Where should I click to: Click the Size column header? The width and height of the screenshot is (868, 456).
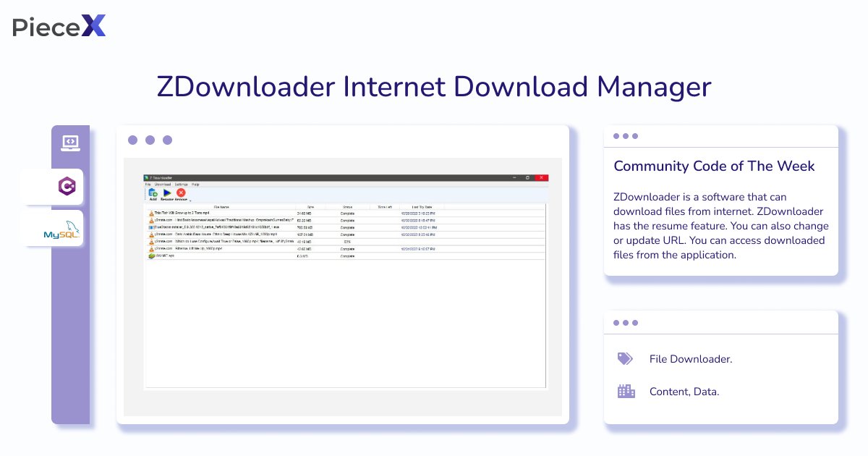tap(311, 206)
